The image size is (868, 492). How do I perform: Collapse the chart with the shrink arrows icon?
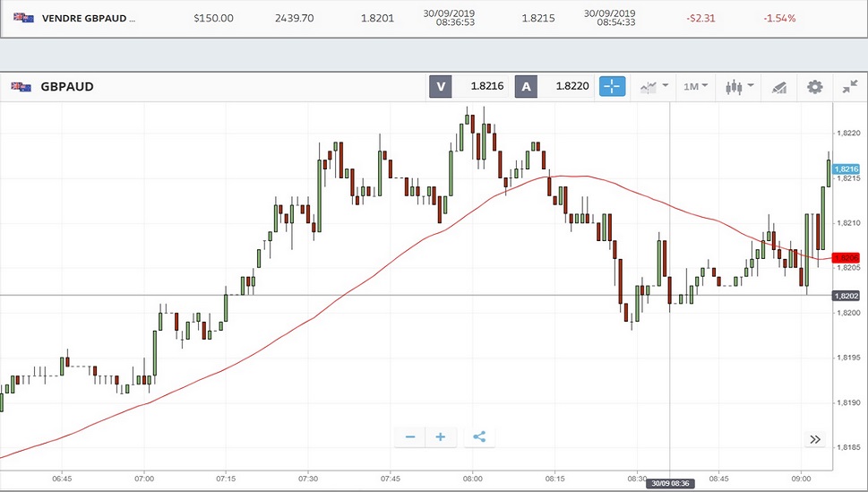point(850,86)
